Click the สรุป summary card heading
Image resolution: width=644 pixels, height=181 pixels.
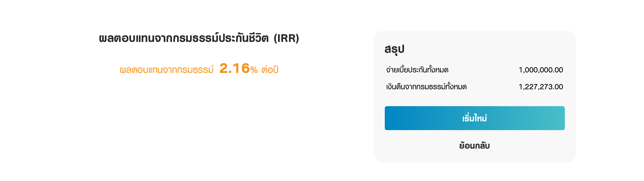(x=394, y=50)
